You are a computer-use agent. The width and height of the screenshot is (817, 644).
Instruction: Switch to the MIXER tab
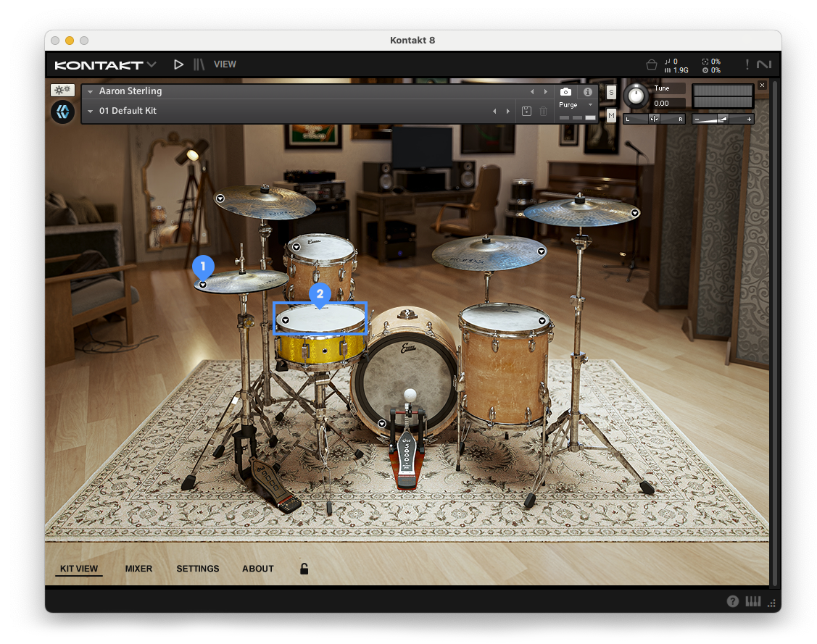[138, 569]
